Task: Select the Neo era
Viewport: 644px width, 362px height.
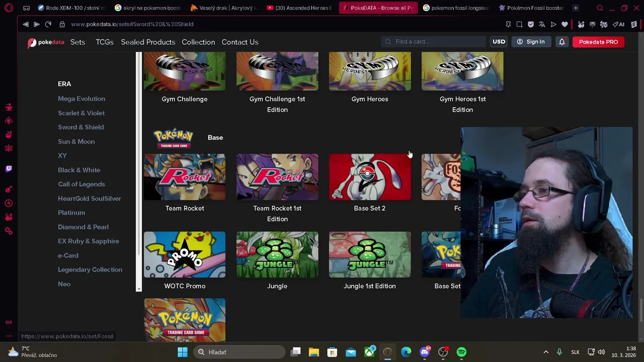Action: [x=64, y=284]
